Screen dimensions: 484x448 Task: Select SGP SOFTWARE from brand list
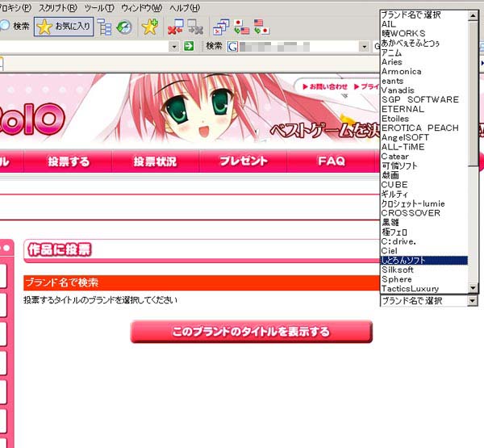(x=424, y=99)
